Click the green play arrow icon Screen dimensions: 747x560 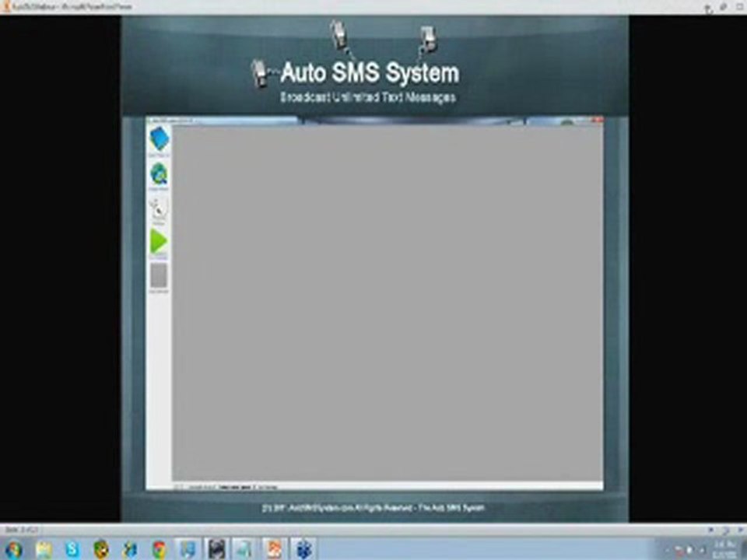coord(159,241)
